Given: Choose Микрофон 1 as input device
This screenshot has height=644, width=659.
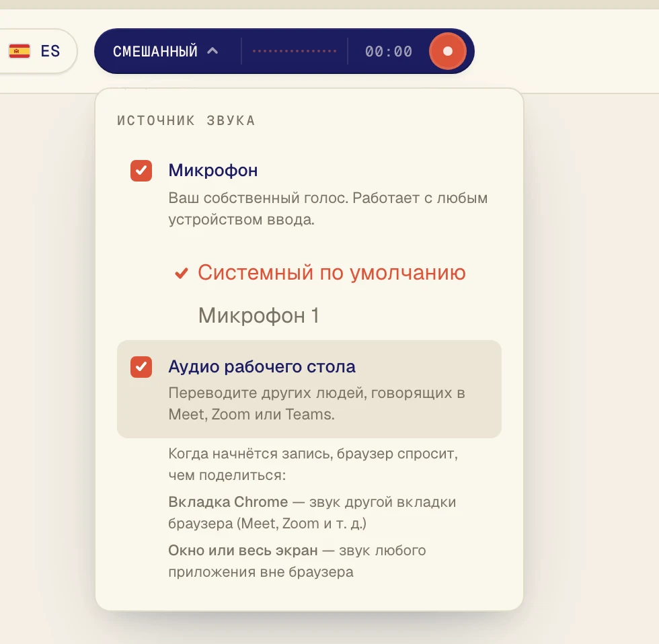Looking at the screenshot, I should pos(259,315).
